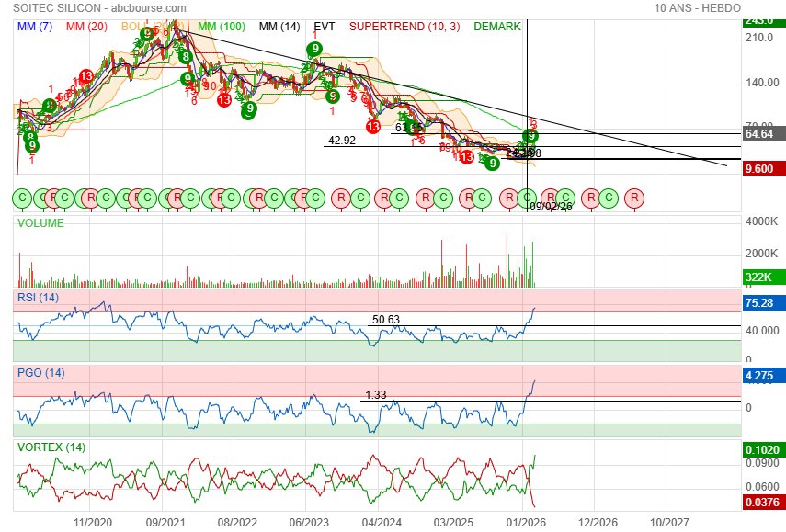Toggle the MM (100) moving average legend
The image size is (786, 532).
pos(221,27)
